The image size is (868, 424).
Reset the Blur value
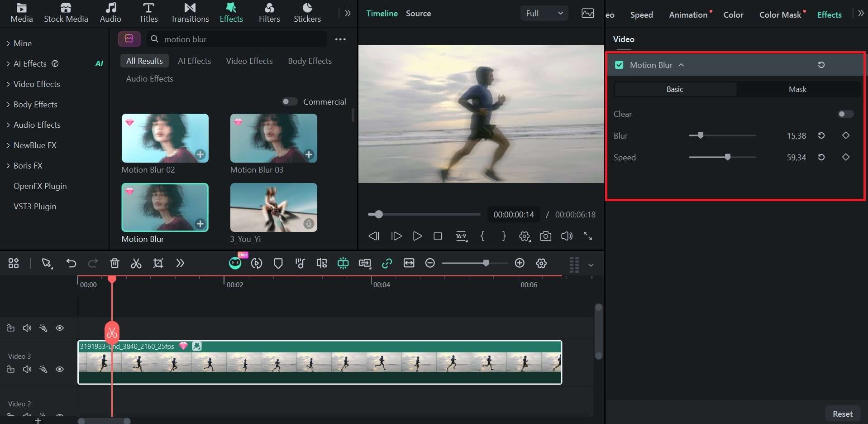[821, 135]
